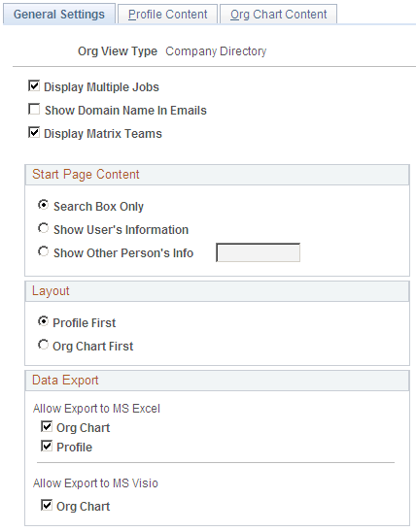Select Search Box Only radio option
This screenshot has height=532, width=416.
point(43,205)
